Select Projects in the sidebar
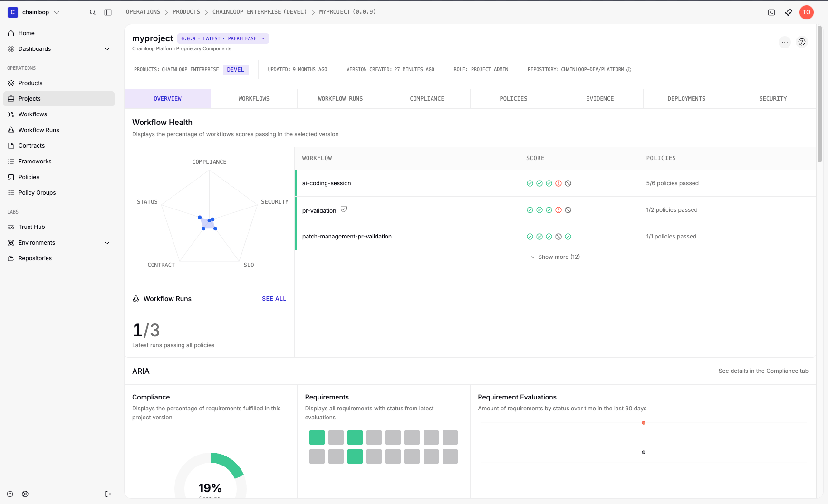This screenshot has width=828, height=504. (59, 99)
